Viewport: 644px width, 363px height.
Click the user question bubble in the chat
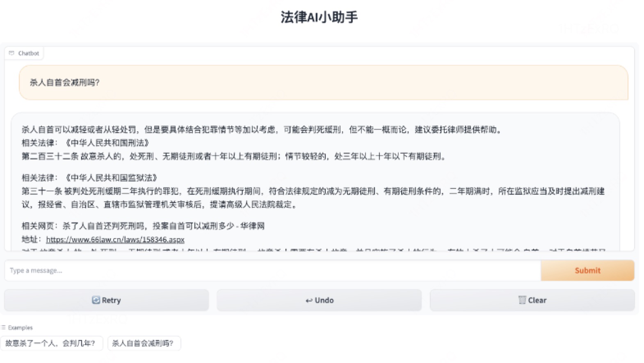pos(323,83)
